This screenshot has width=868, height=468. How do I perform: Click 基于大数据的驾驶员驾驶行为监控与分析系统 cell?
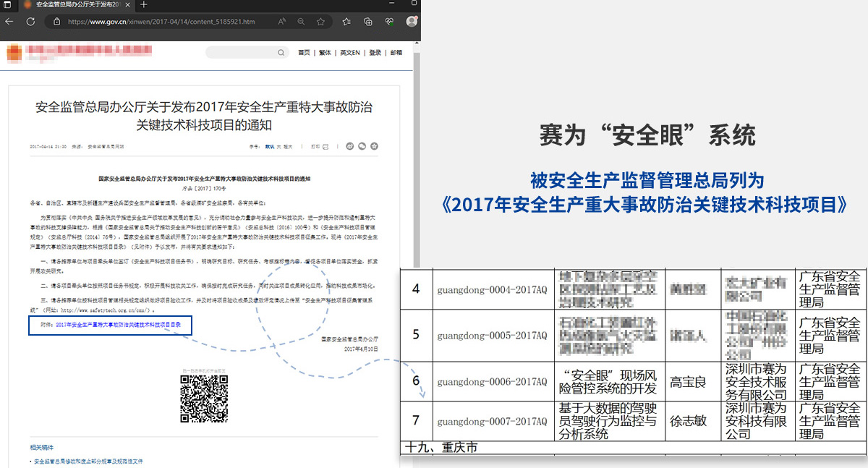point(609,420)
